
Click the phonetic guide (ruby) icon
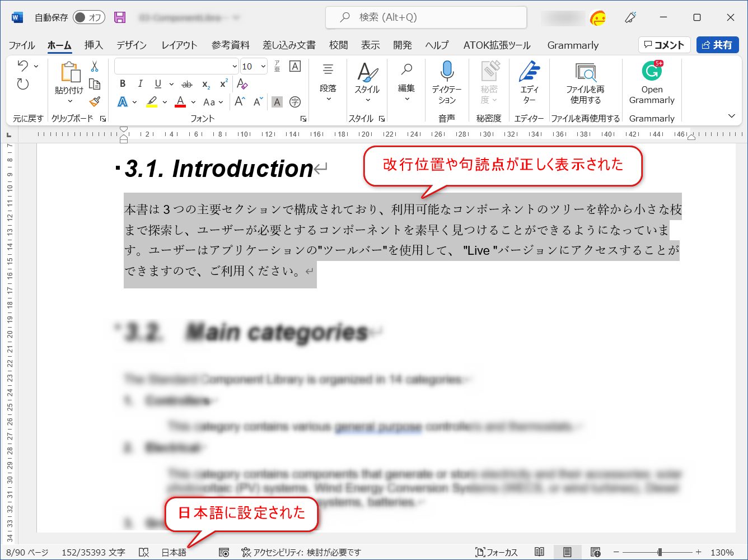pyautogui.click(x=277, y=66)
